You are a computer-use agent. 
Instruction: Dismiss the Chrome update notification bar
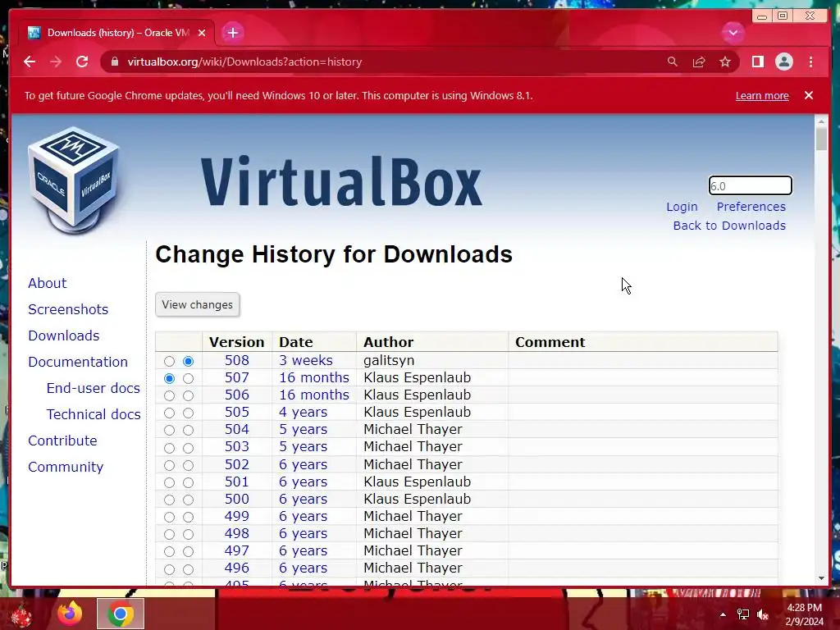coord(808,95)
